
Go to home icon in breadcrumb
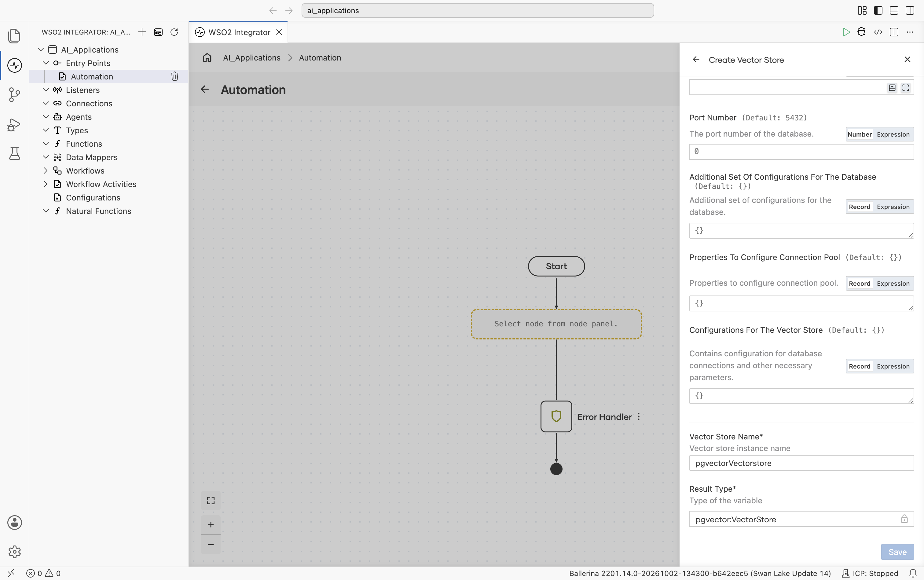[207, 57]
